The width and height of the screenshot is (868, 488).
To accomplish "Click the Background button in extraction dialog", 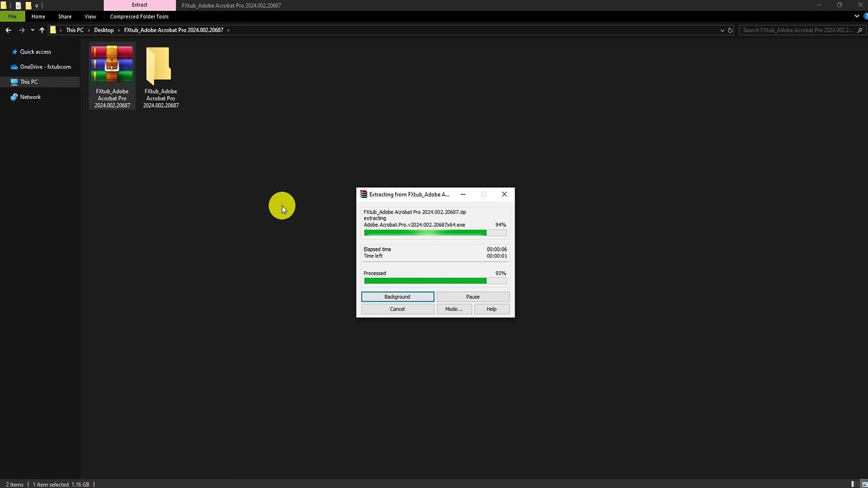I will 397,297.
